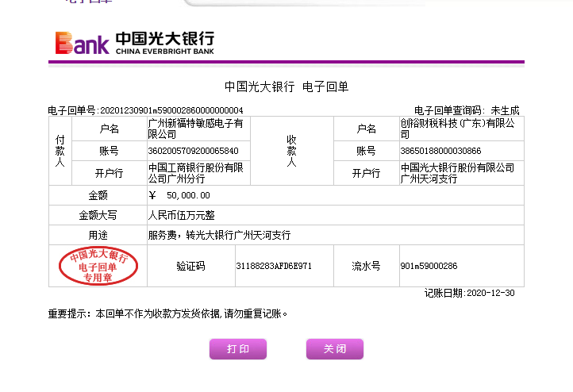The width and height of the screenshot is (573, 392).
Task: Click the China Everbright Bank logo
Action: [135, 43]
